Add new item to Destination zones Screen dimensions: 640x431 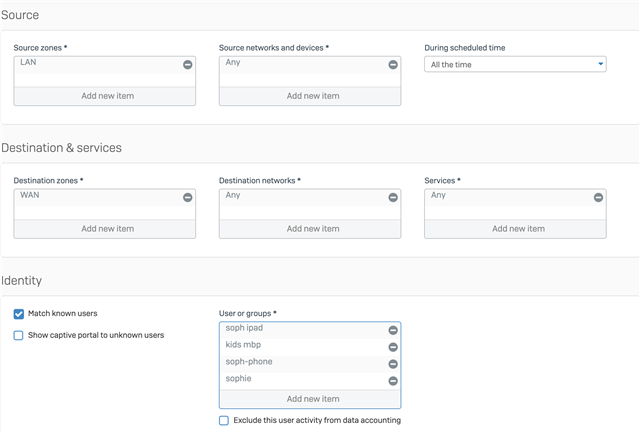(x=107, y=229)
